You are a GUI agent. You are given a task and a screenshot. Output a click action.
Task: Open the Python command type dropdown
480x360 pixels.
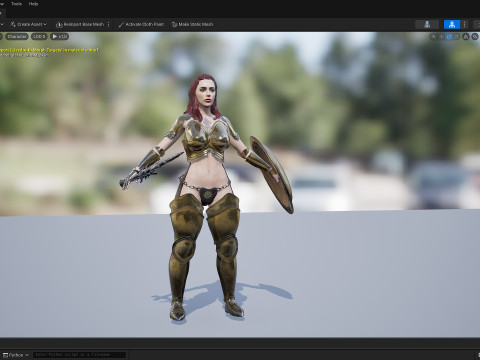[x=16, y=355]
